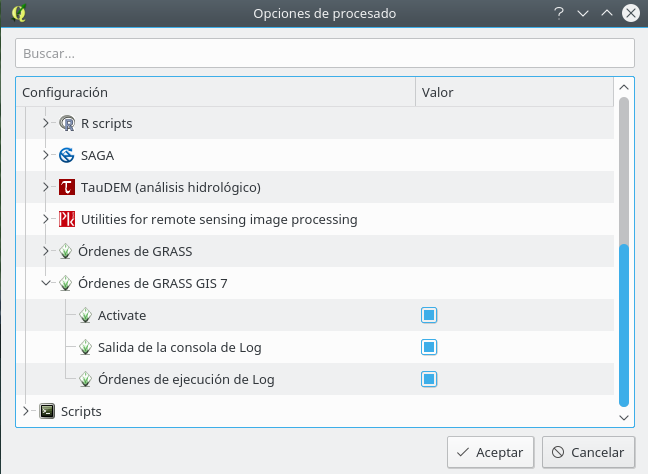Click the R scripts provider icon

click(x=67, y=123)
